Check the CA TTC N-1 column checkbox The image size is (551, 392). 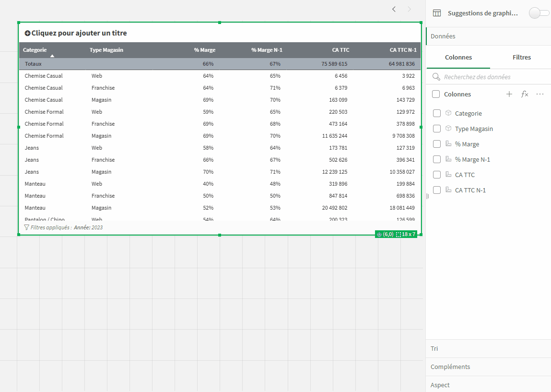coord(437,190)
